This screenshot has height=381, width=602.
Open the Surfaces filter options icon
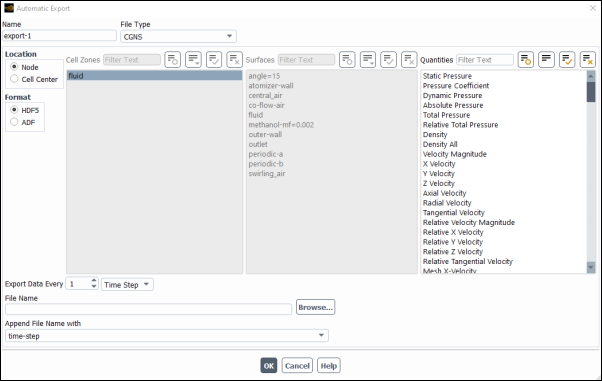click(368, 60)
